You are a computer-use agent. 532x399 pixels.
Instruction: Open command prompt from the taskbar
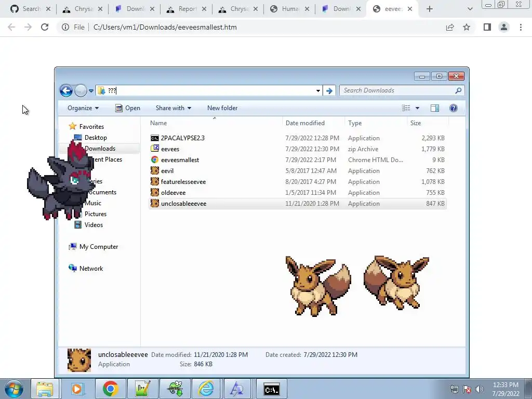pos(271,389)
